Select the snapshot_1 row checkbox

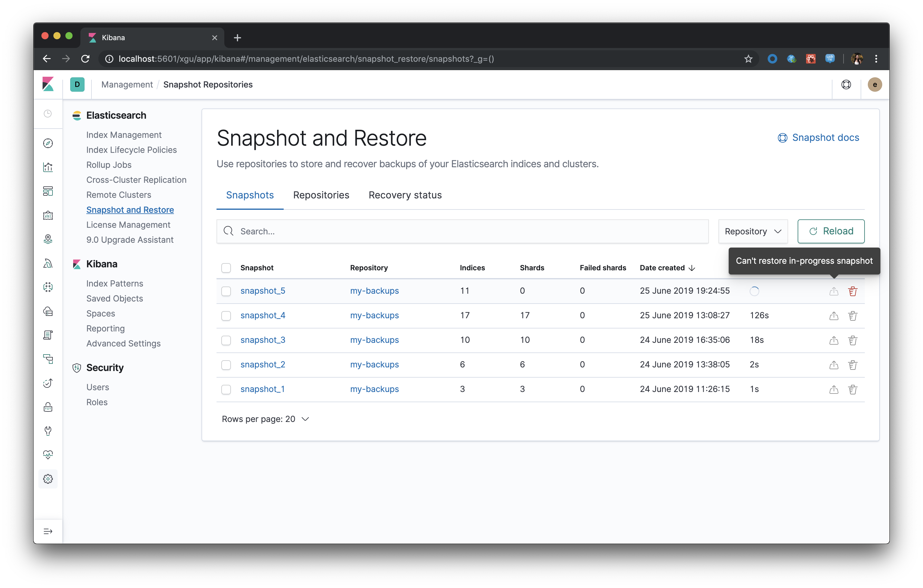(226, 389)
